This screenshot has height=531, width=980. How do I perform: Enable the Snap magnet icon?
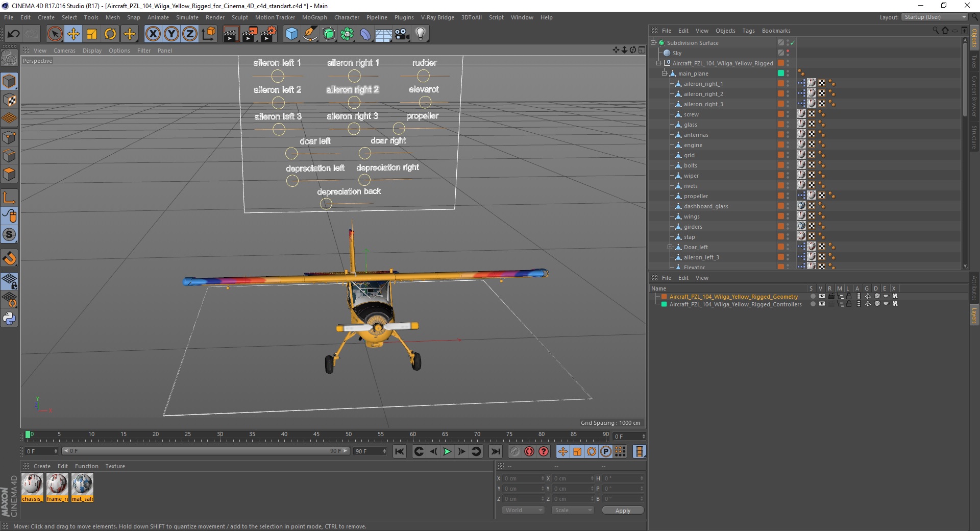point(9,258)
